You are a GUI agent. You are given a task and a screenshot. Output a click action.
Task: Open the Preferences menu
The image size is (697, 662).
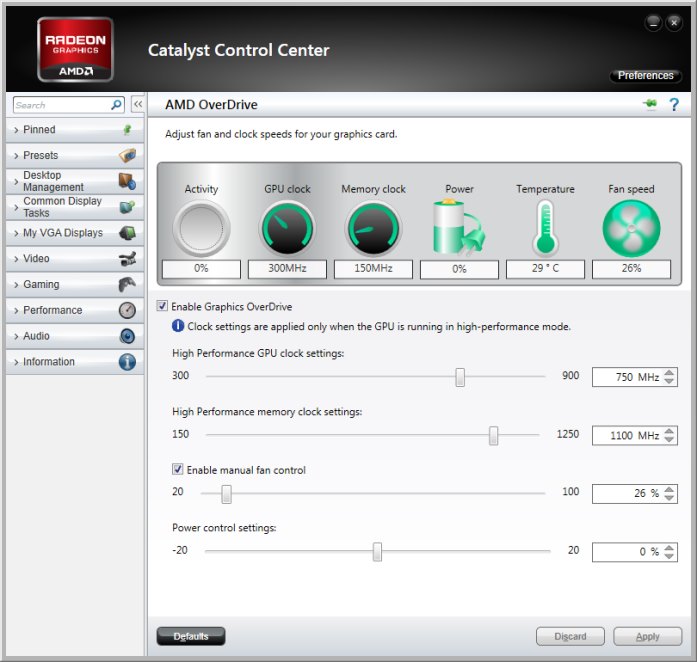click(645, 75)
